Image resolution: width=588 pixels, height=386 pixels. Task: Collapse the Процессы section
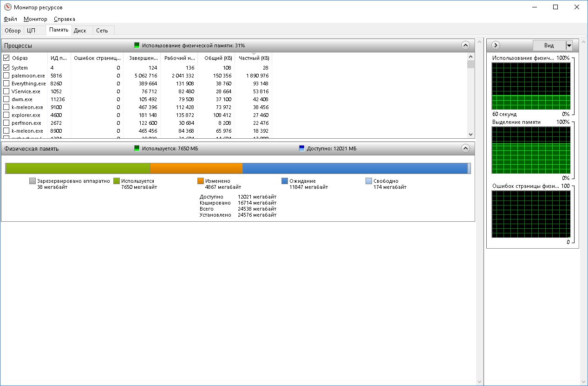[x=465, y=45]
